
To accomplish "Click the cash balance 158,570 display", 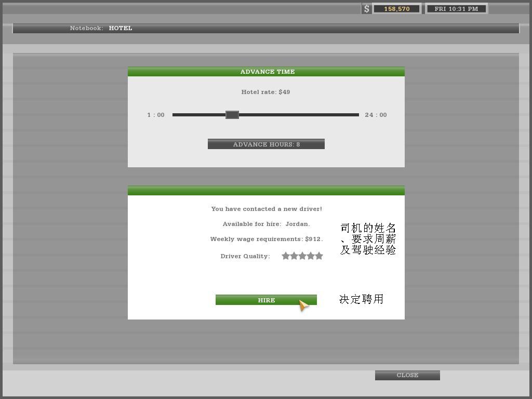I will tap(396, 9).
